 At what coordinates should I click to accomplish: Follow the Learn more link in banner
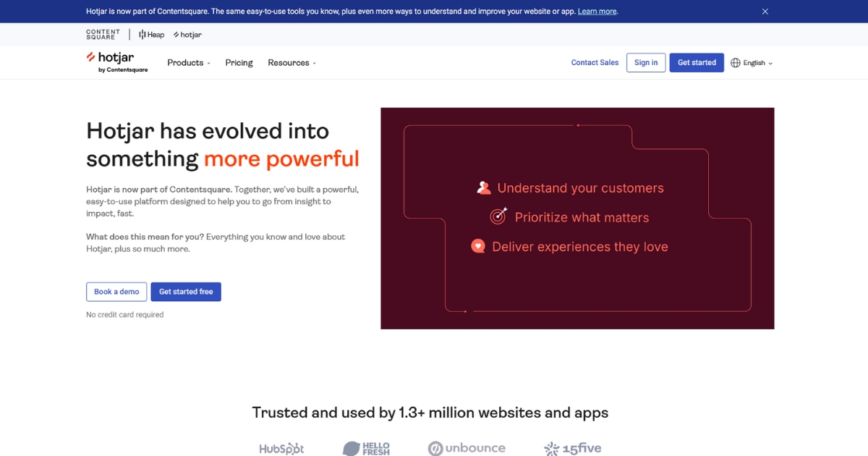[597, 12]
